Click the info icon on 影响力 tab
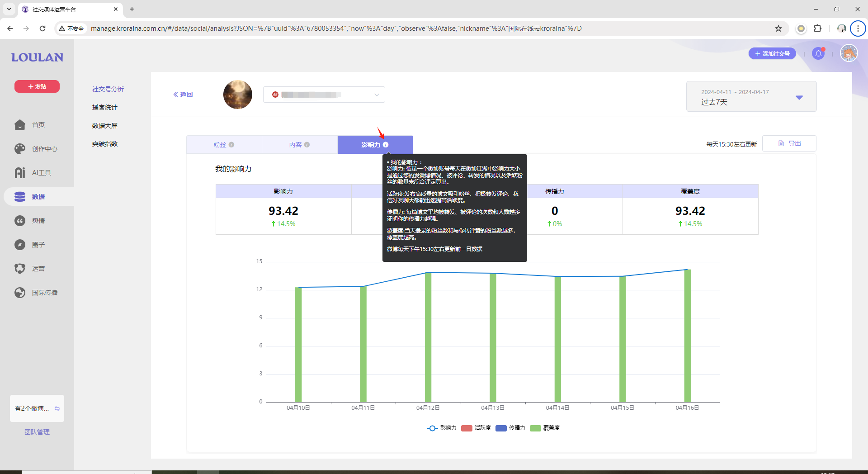 click(386, 145)
